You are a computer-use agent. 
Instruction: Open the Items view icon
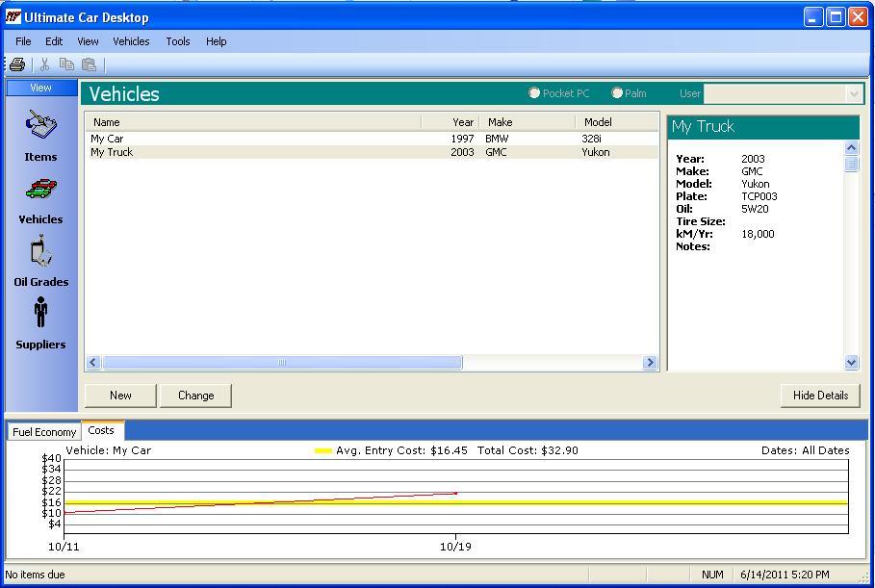pos(40,124)
